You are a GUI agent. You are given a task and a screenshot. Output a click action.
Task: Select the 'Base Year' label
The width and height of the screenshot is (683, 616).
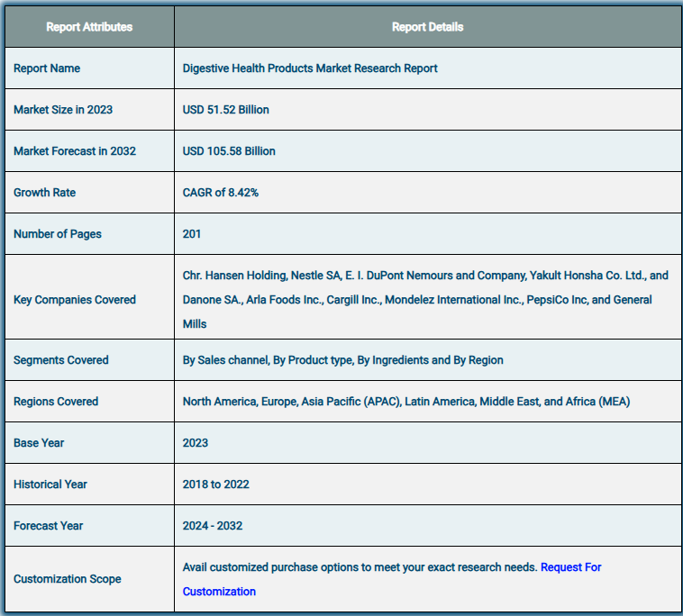click(39, 443)
